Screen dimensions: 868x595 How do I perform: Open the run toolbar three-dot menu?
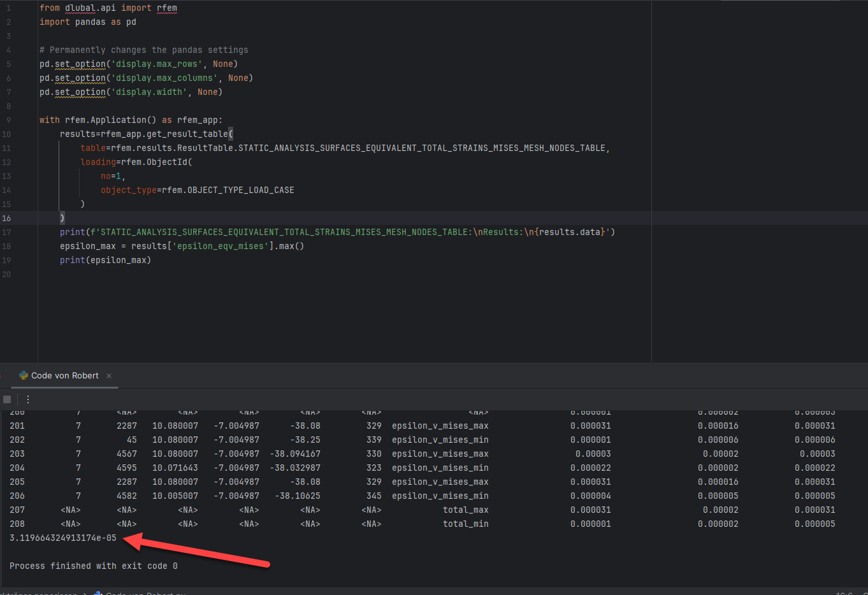pos(28,399)
